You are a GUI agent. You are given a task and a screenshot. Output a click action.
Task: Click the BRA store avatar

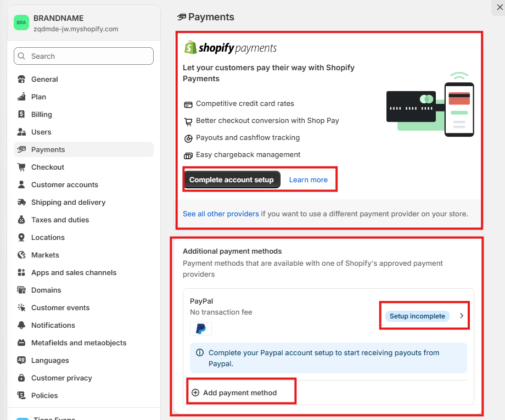[x=21, y=23]
